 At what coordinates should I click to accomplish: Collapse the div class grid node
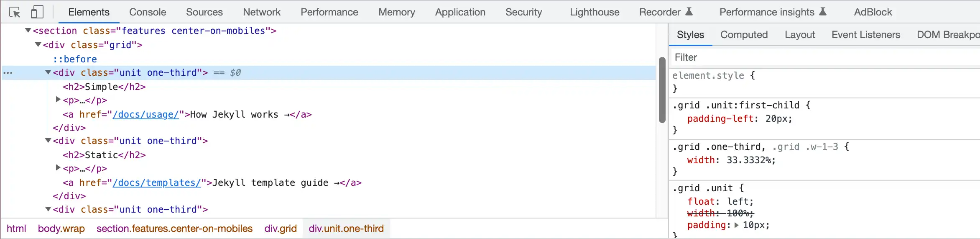click(38, 44)
